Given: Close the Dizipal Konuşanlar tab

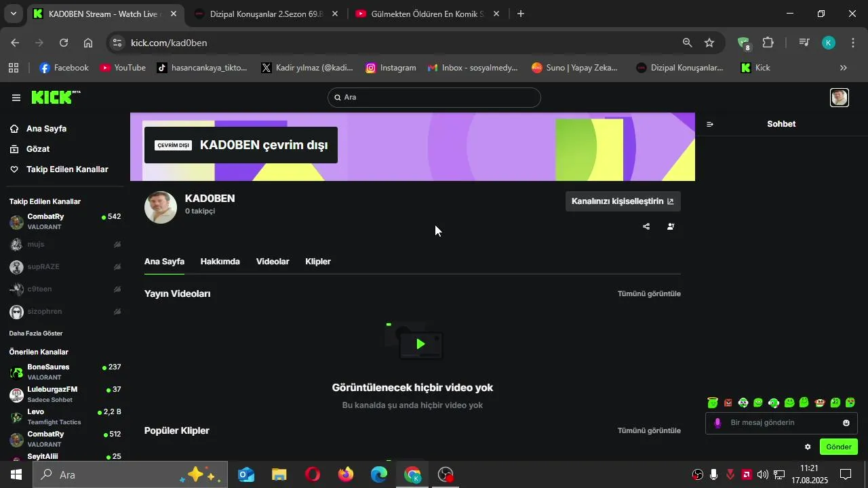Looking at the screenshot, I should pyautogui.click(x=335, y=14).
